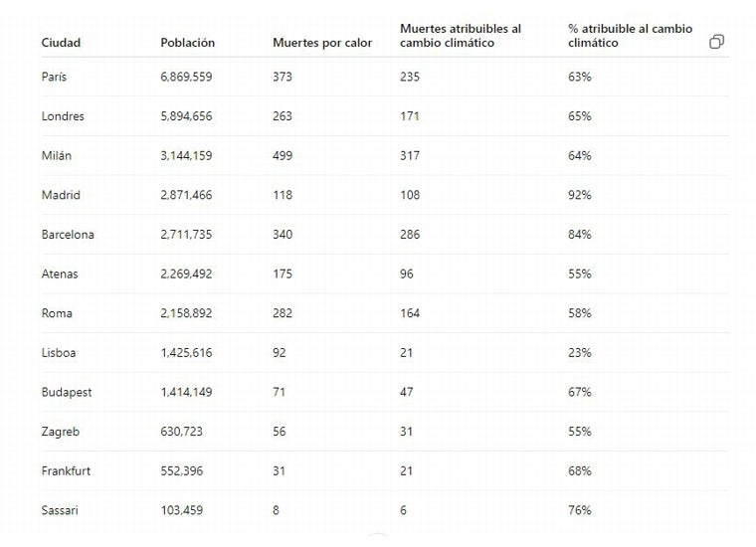The width and height of the screenshot is (756, 547).
Task: Click Lisboa's 23% percentage cell
Action: click(x=580, y=353)
